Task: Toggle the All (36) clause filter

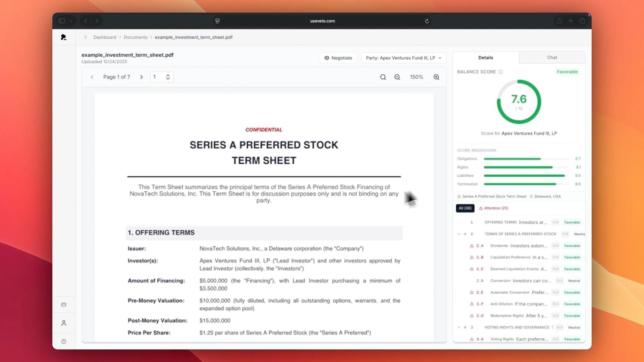Action: (465, 208)
